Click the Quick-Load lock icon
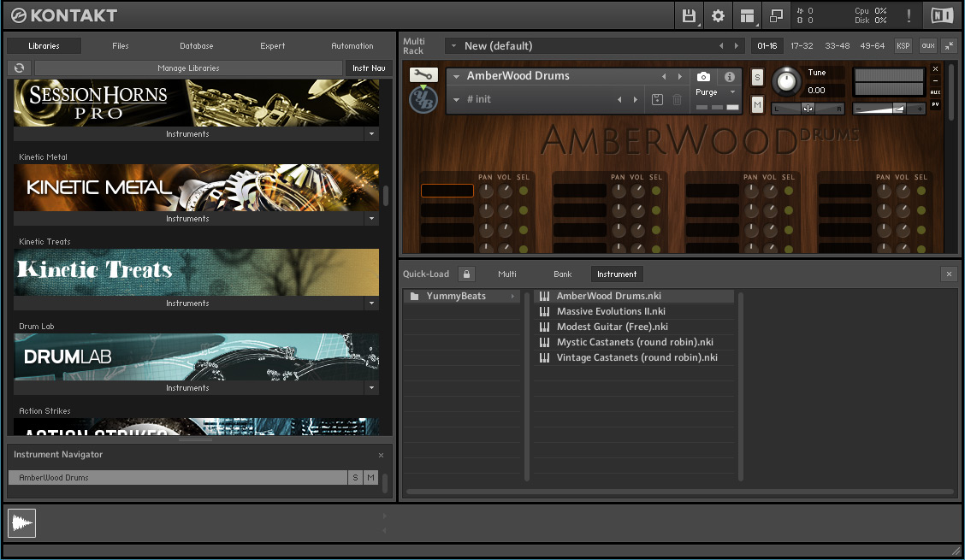Screen dimensions: 965x560 pos(466,274)
